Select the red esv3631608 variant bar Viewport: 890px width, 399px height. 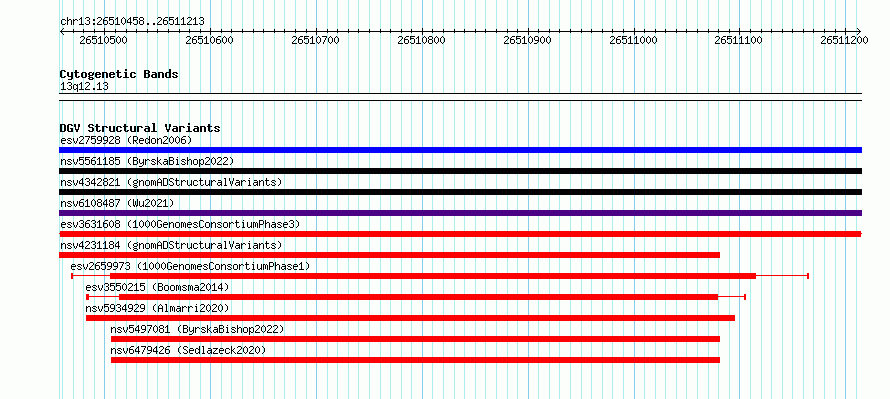coord(460,234)
